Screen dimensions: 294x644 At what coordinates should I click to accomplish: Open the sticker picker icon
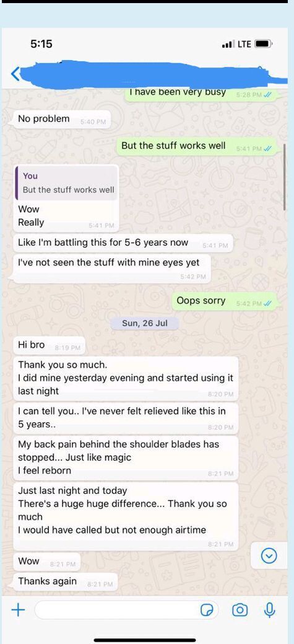click(x=207, y=611)
